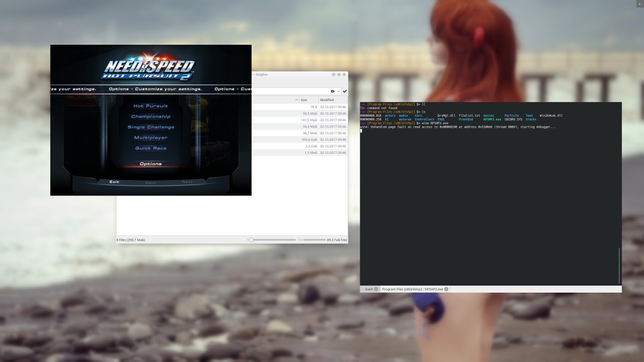Select Dolphin row sized 59,4 МиБ
The width and height of the screenshot is (644, 362).
tap(299, 127)
